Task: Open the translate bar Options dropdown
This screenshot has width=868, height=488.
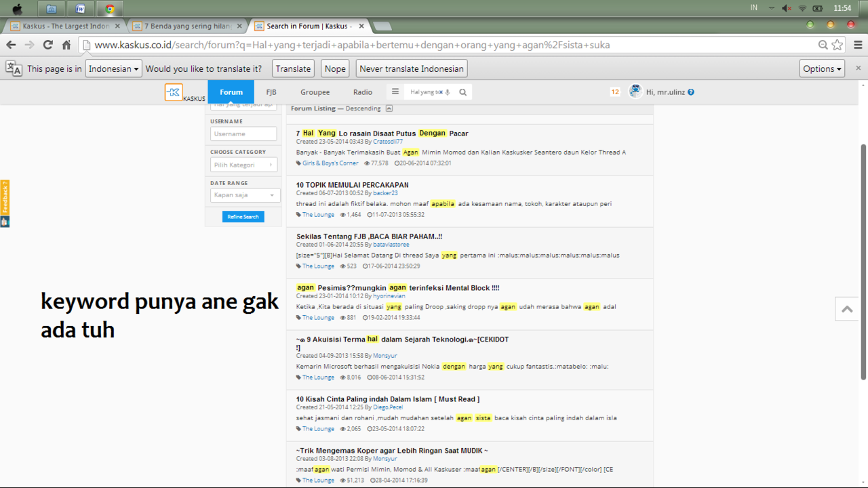Action: pyautogui.click(x=822, y=68)
